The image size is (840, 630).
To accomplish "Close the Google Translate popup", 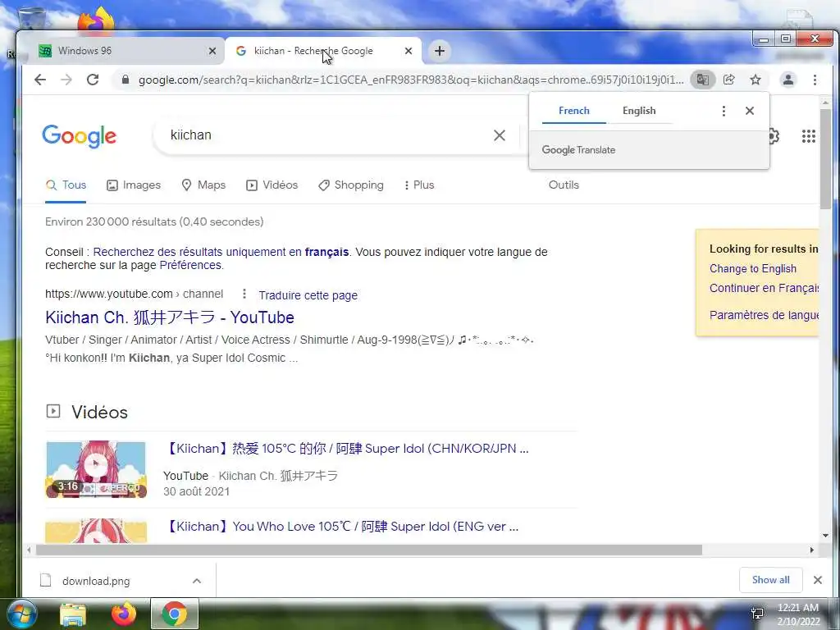I will pos(750,111).
